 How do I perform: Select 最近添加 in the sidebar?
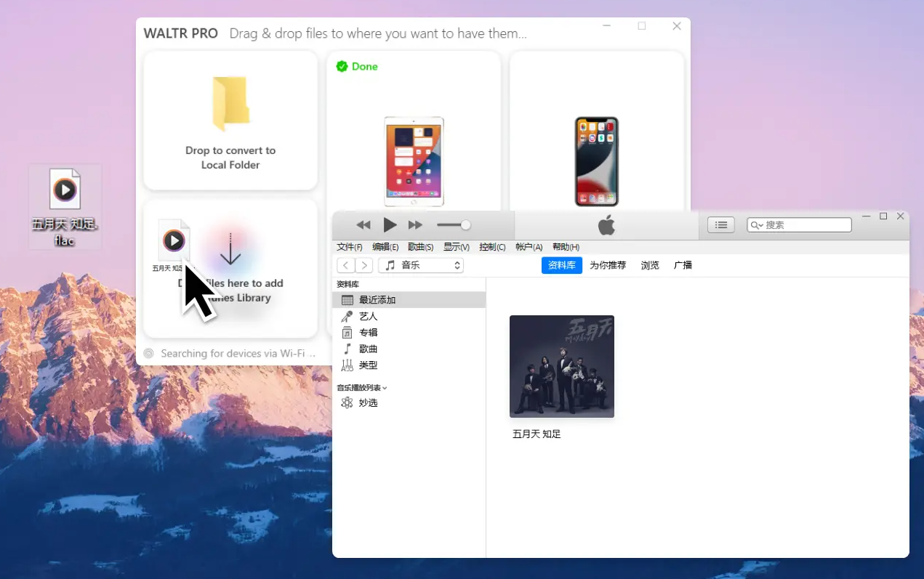pyautogui.click(x=409, y=300)
